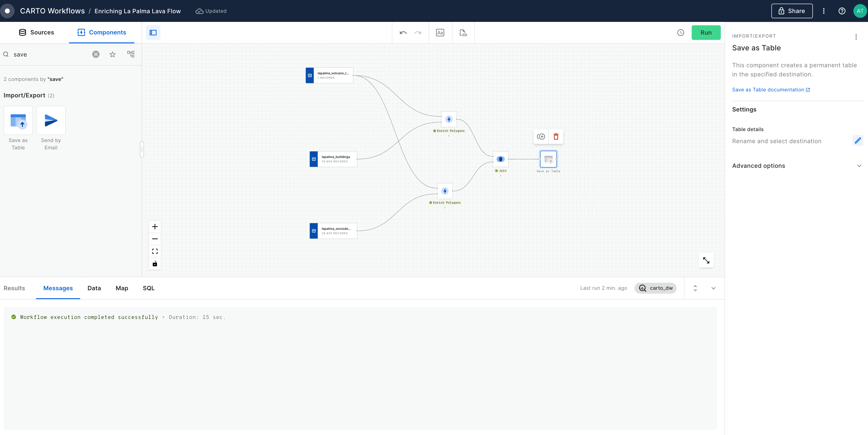Switch to the Data tab
The width and height of the screenshot is (868, 435).
coord(94,288)
